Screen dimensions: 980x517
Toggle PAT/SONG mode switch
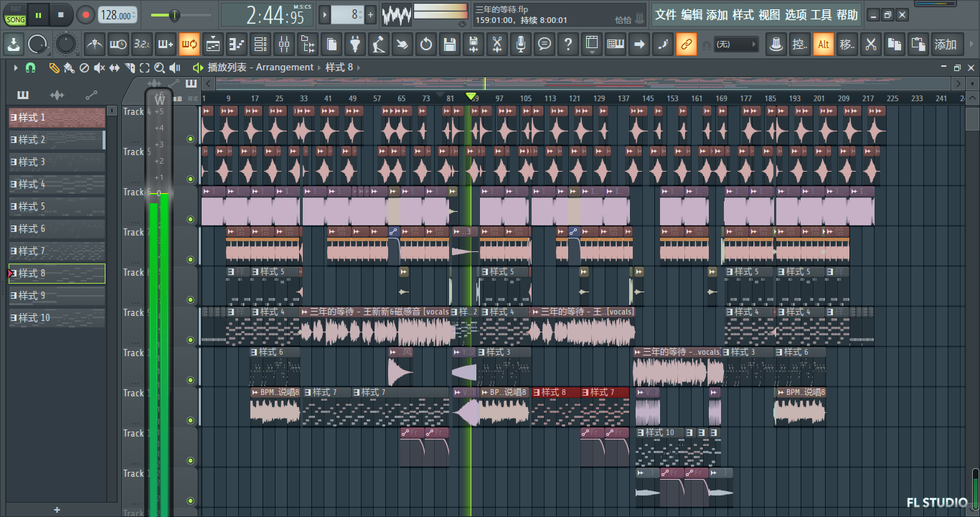[x=15, y=15]
